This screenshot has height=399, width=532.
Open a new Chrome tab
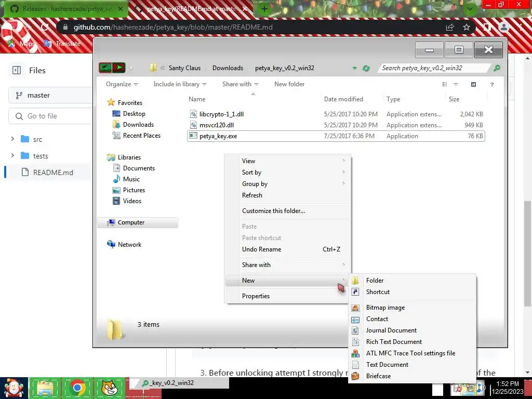point(264,9)
